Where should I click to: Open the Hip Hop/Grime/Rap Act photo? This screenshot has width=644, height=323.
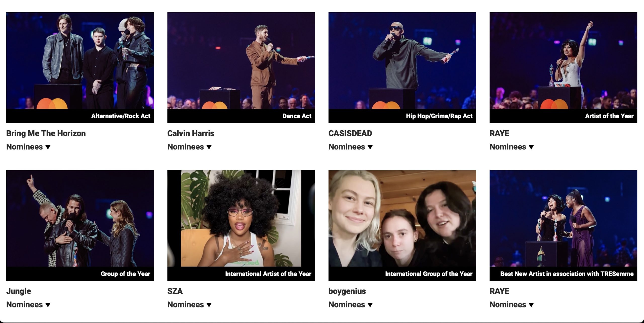click(402, 67)
